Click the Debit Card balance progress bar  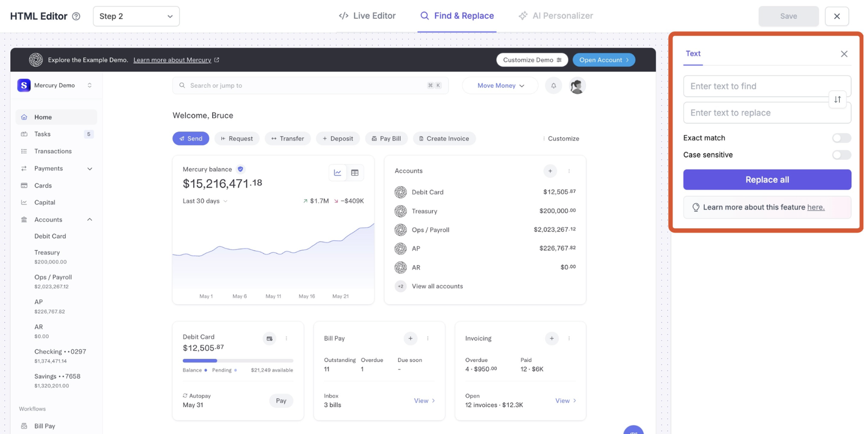coord(238,360)
